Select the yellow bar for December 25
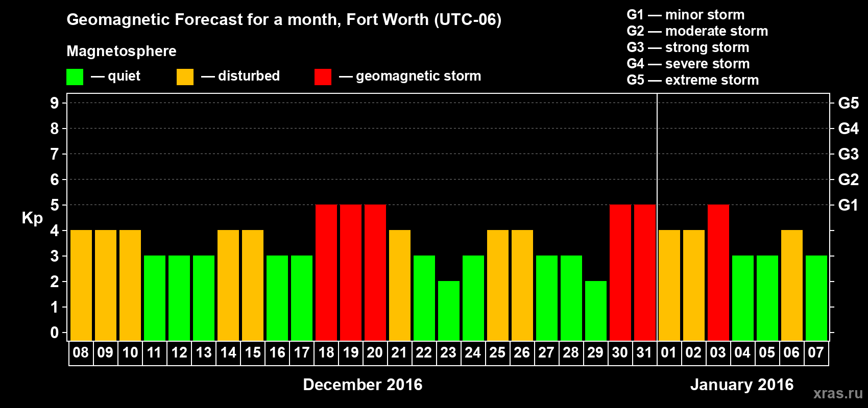The image size is (868, 408). point(498,285)
